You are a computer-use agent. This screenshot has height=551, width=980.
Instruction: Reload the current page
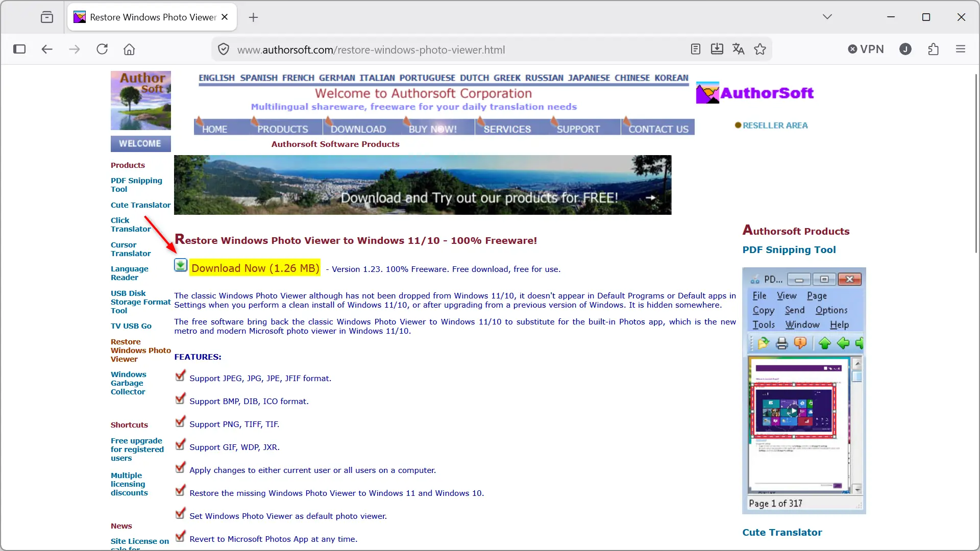point(102,49)
